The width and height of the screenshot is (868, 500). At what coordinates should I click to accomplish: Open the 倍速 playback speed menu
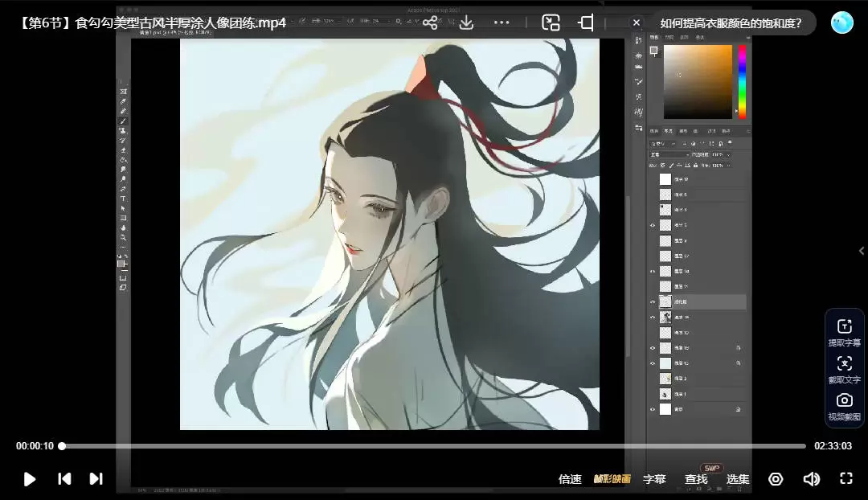570,479
